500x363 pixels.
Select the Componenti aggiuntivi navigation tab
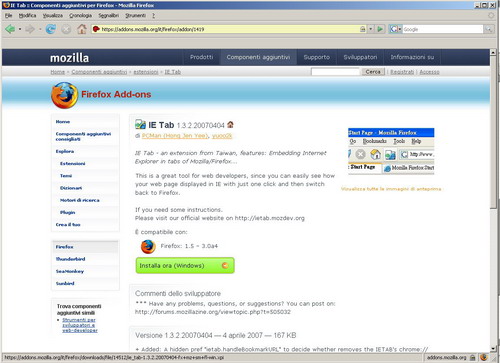click(x=258, y=57)
